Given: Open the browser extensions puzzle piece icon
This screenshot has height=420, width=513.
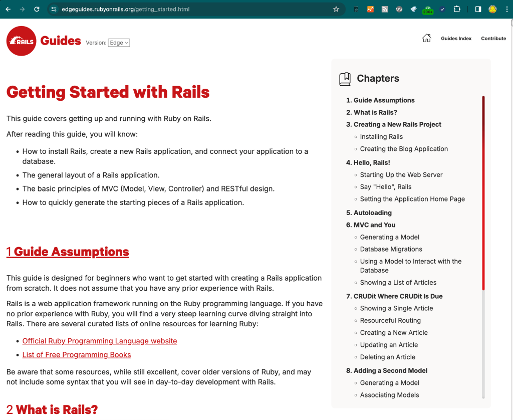Looking at the screenshot, I should [x=456, y=9].
